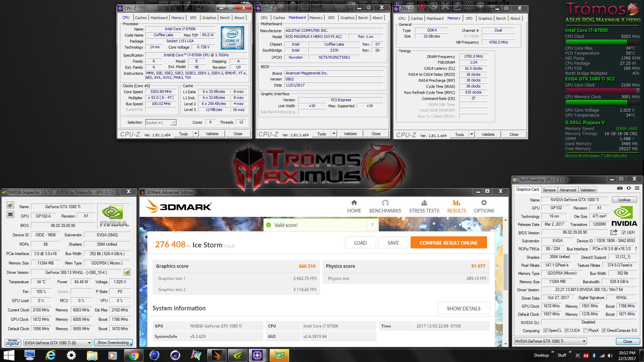
Task: Click SAVE button in 3DMark
Action: 393,243
